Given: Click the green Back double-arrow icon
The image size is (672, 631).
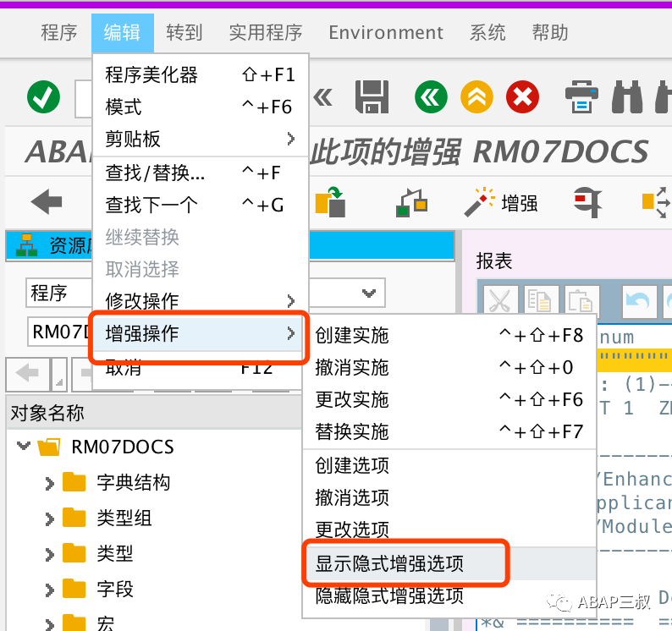Looking at the screenshot, I should [x=431, y=96].
